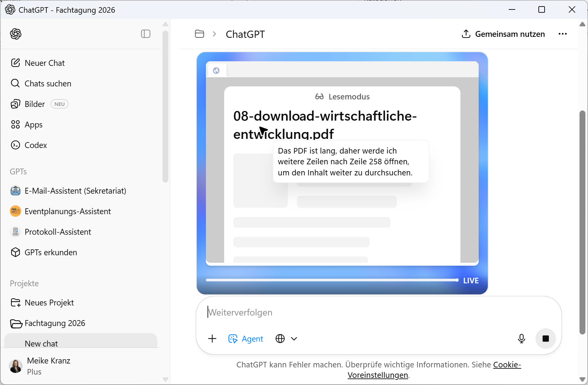The width and height of the screenshot is (588, 385).
Task: Click the ChatGPT logo in sidebar
Action: 16,34
